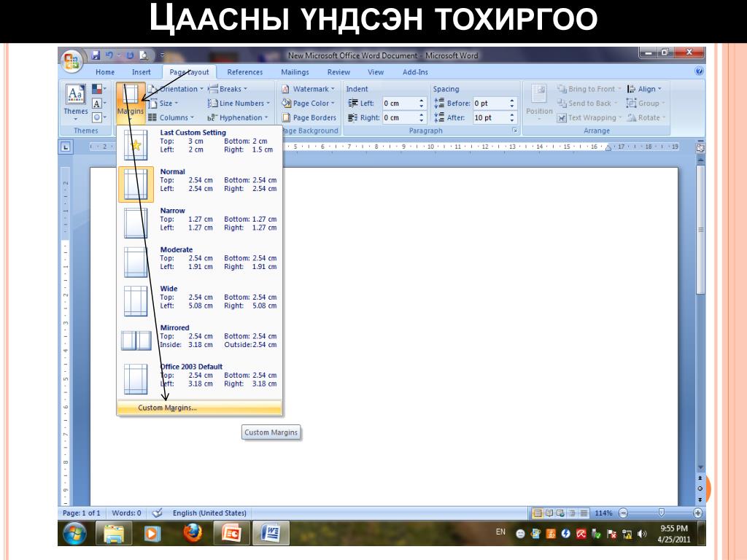Open the Position gallery
This screenshot has width=747, height=560.
point(539,102)
